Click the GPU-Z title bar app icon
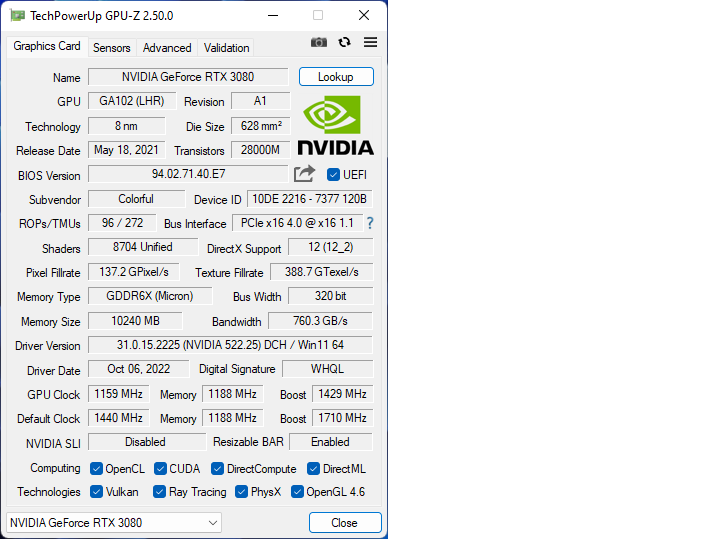The width and height of the screenshot is (717, 539). coord(17,16)
